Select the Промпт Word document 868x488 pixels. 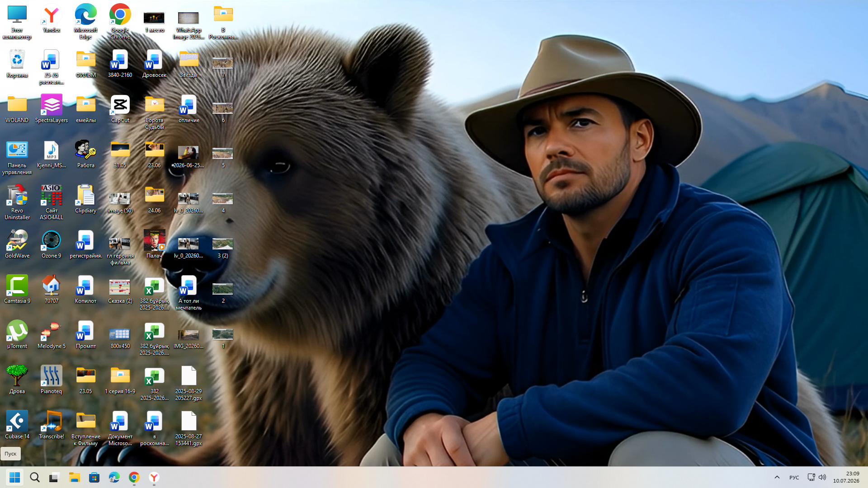[x=86, y=334]
